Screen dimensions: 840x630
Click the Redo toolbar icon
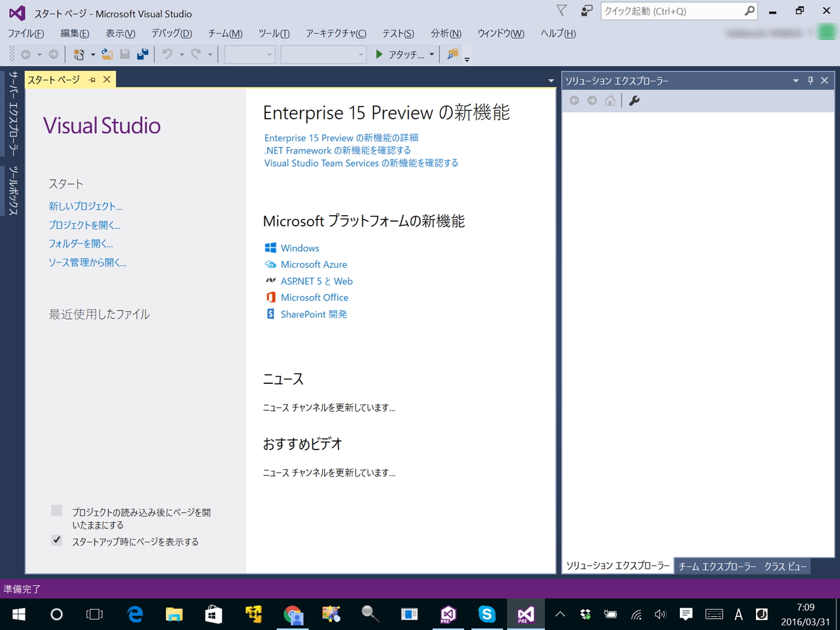[197, 54]
